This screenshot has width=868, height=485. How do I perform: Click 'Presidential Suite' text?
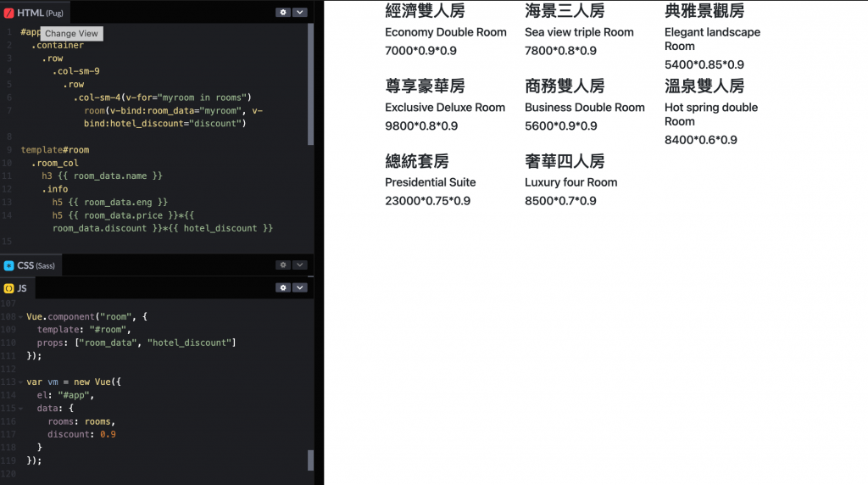pos(430,182)
